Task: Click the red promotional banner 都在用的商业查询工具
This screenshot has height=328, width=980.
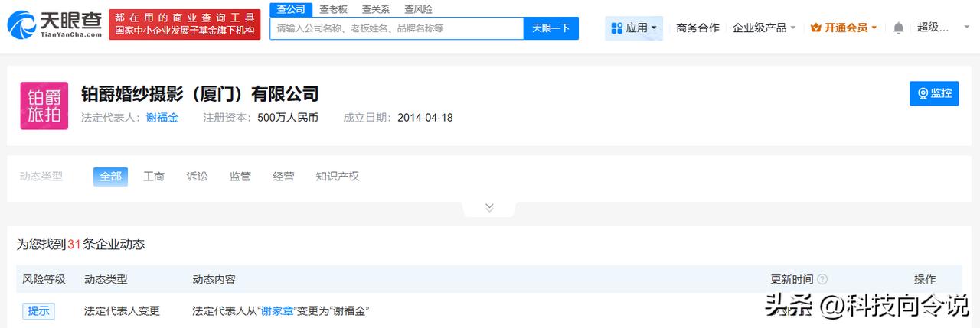Action: 185,25
